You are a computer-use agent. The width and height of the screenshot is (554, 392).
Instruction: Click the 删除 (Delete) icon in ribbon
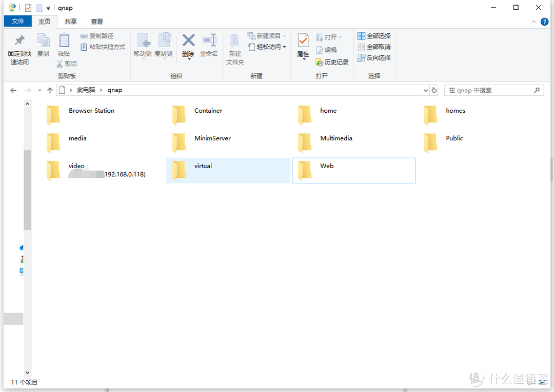click(188, 45)
